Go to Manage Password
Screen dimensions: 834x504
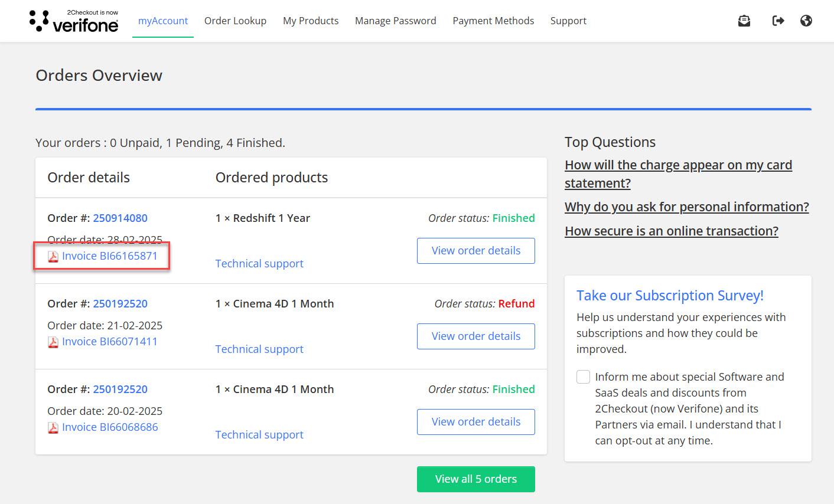[x=395, y=21]
